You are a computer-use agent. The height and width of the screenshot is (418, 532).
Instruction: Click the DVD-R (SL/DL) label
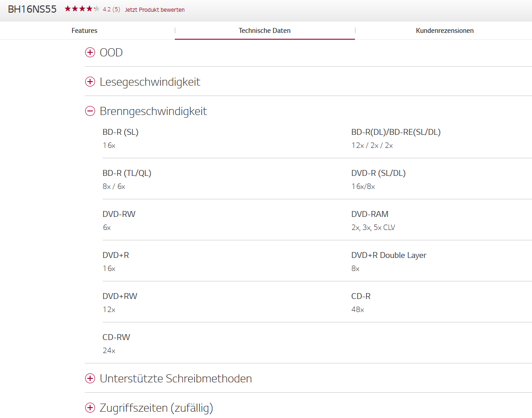pos(378,173)
